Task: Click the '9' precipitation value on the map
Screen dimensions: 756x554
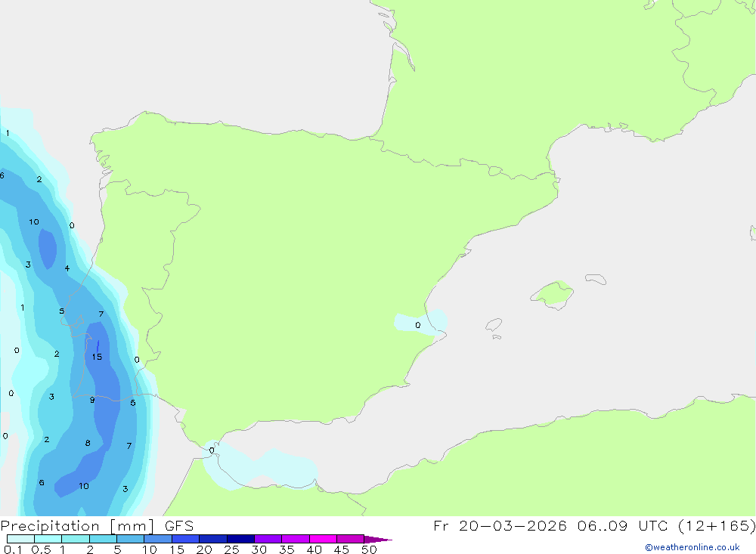Action: 92,400
